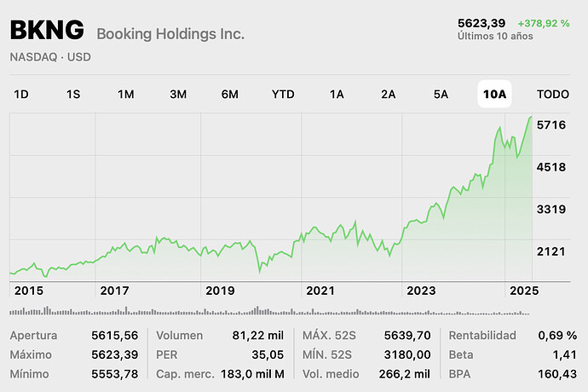Click the Rentabilidad value 0,69 %
The height and width of the screenshot is (392, 588).
[x=557, y=336]
